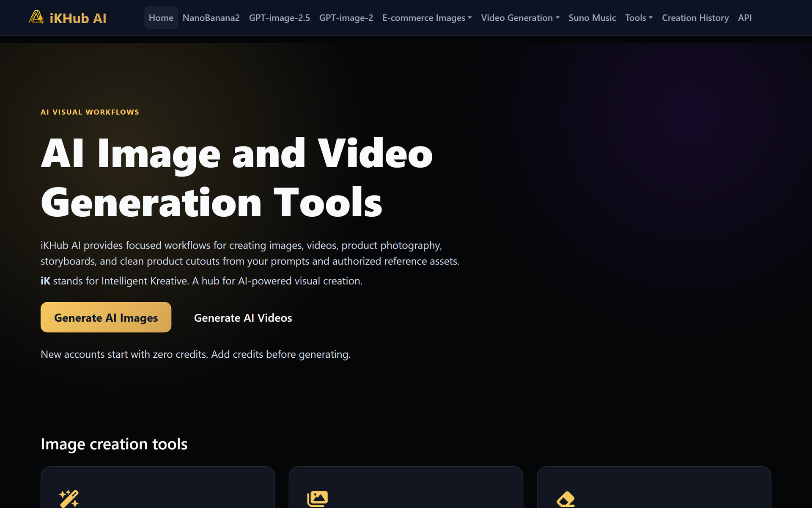This screenshot has height=508, width=812.
Task: Click the Generate AI Images button
Action: click(106, 317)
